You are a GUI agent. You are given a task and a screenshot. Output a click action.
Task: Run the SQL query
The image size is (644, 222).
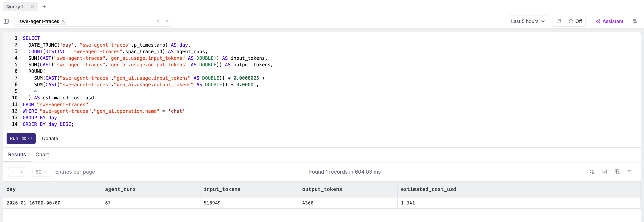(21, 139)
